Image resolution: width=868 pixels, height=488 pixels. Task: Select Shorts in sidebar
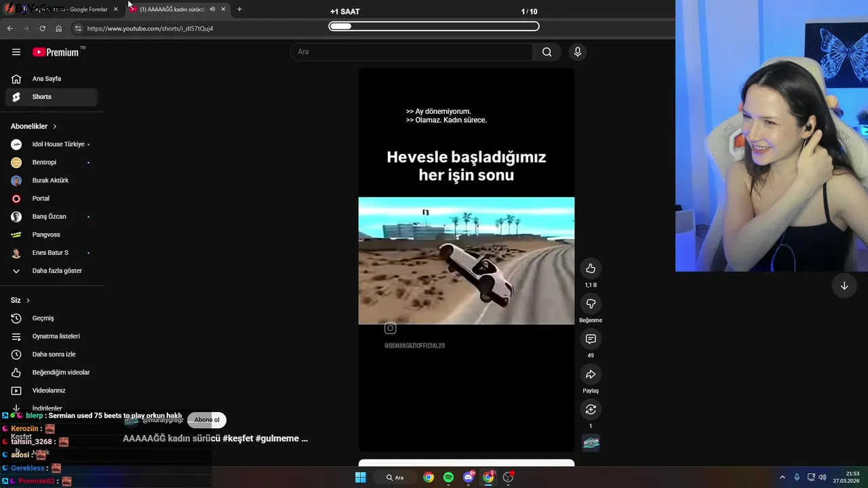52,97
